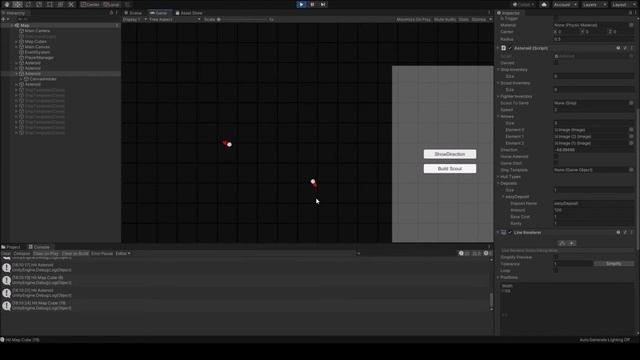Viewport: 640px width, 360px height.
Task: Lock the Hierarchy panel
Action: click(111, 13)
